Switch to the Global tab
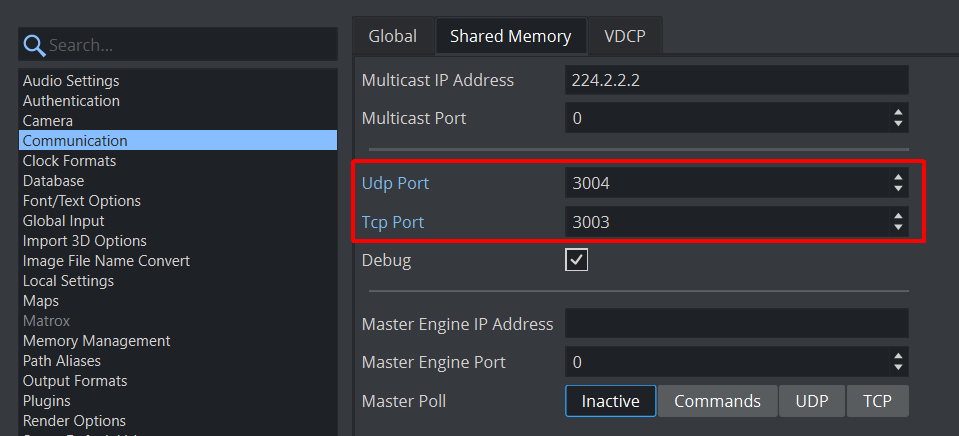This screenshot has width=959, height=436. tap(392, 36)
